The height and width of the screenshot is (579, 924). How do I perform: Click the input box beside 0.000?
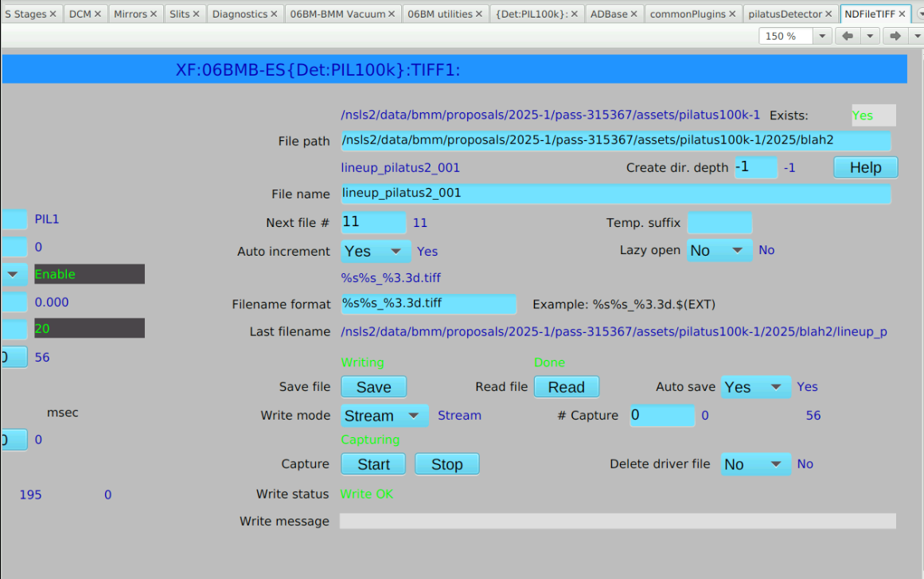pyautogui.click(x=14, y=302)
